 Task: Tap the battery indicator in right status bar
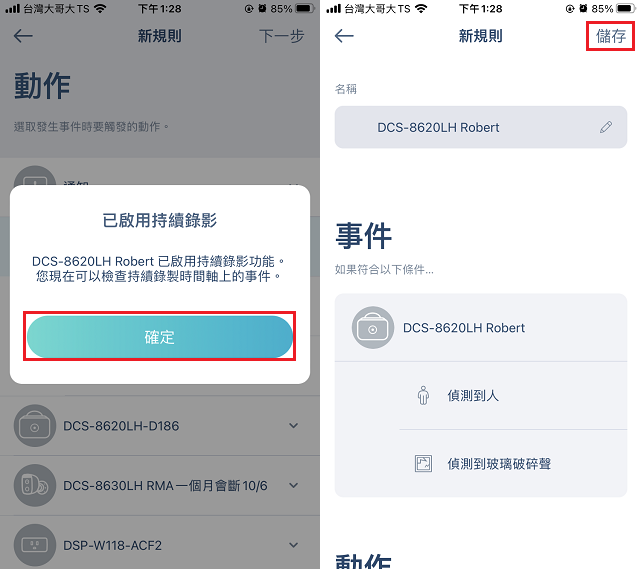[626, 9]
